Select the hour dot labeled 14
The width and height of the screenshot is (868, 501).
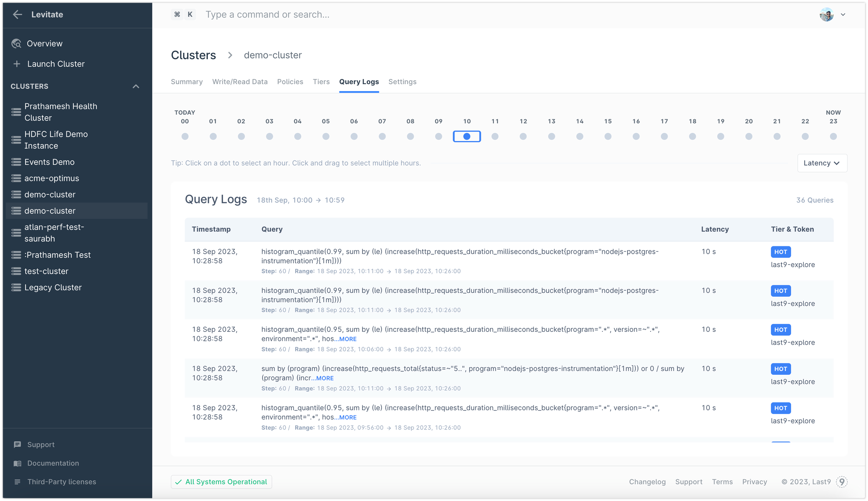[579, 136]
